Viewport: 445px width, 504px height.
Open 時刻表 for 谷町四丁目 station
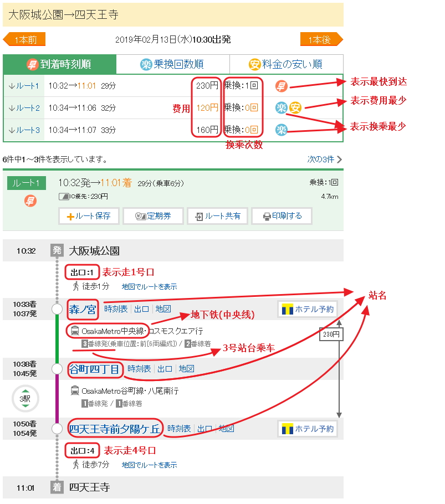tap(139, 369)
